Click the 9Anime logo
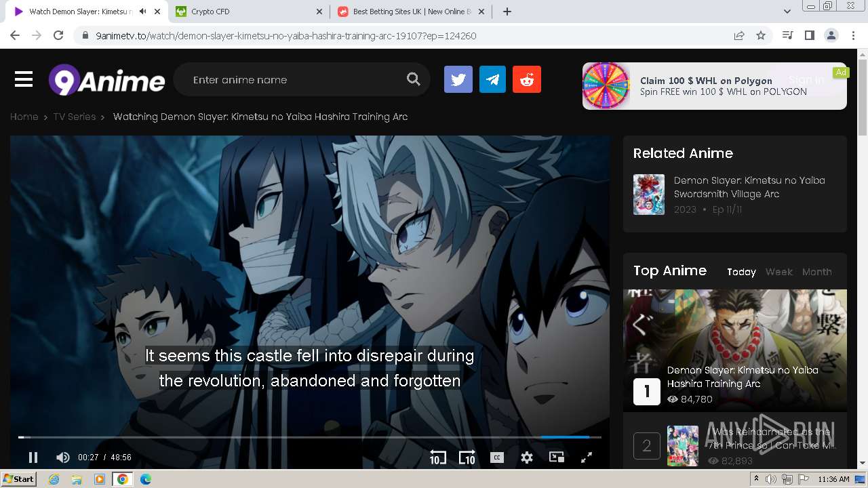 click(x=106, y=80)
